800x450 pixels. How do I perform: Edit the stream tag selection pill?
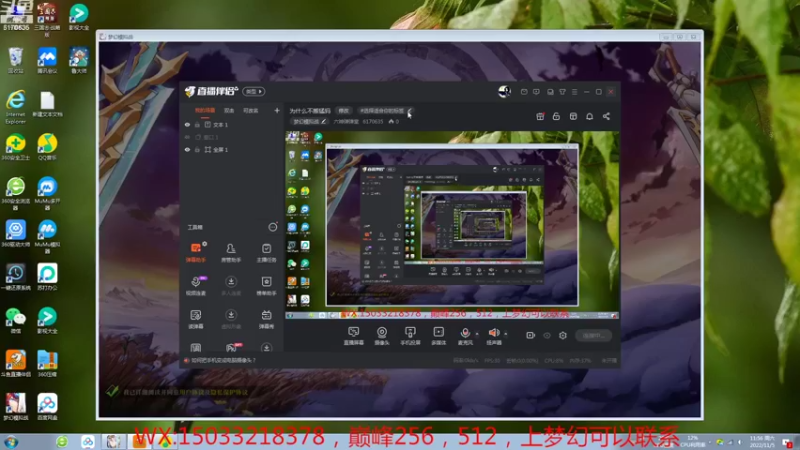pyautogui.click(x=384, y=111)
